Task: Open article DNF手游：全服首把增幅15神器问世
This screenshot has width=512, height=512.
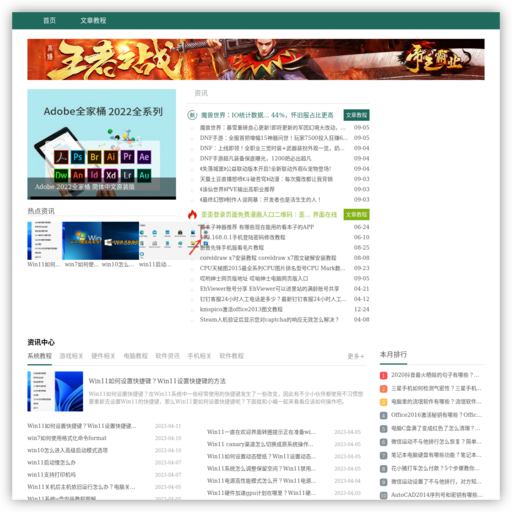Action: 274,138
